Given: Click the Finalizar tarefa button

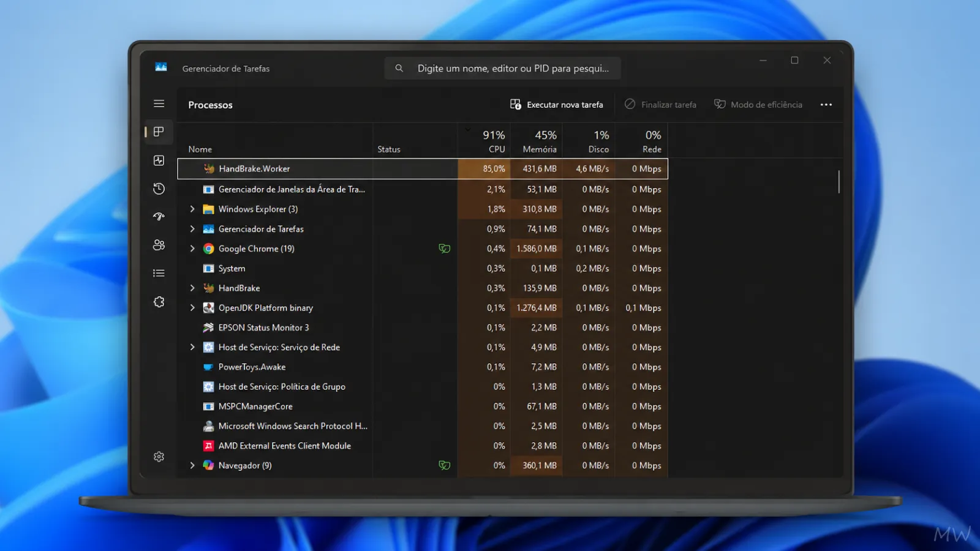Looking at the screenshot, I should [660, 105].
